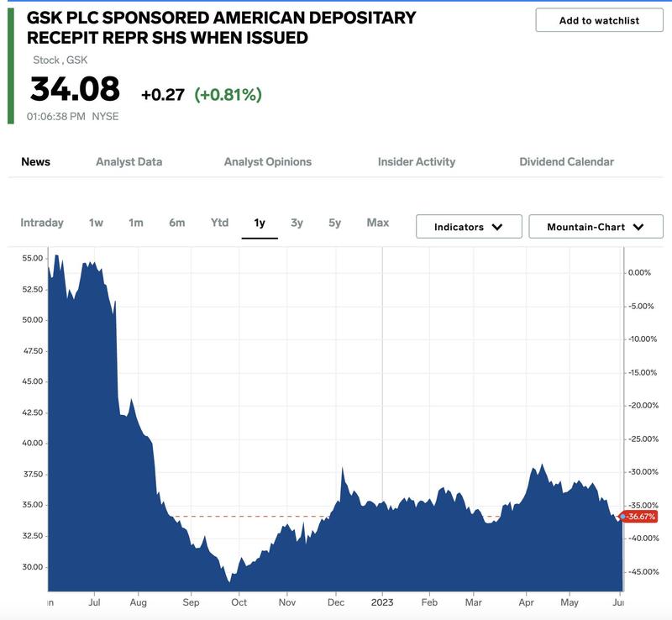Select the 1w chart range

(x=96, y=223)
